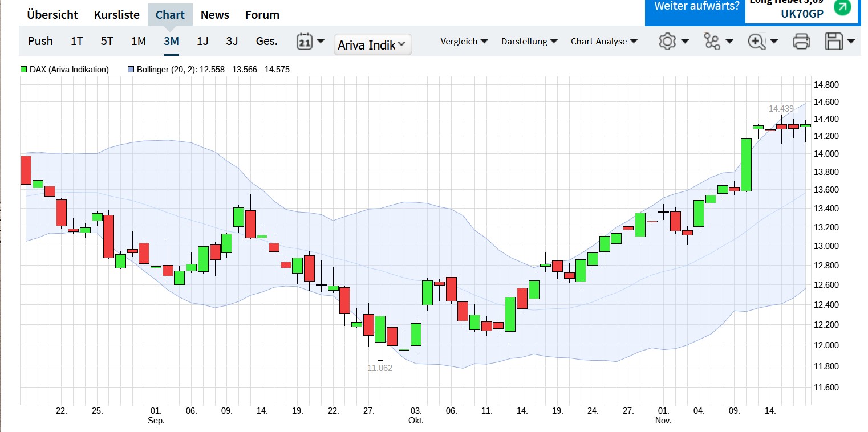The image size is (868, 432).
Task: Click the 14.800 price axis label
Action: [825, 85]
